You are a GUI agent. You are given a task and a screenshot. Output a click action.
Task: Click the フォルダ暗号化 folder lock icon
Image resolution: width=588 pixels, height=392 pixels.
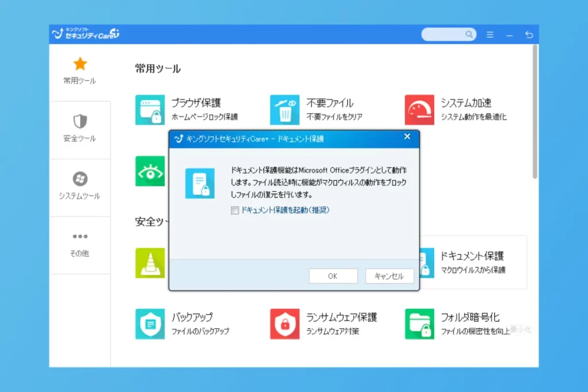[x=419, y=324]
